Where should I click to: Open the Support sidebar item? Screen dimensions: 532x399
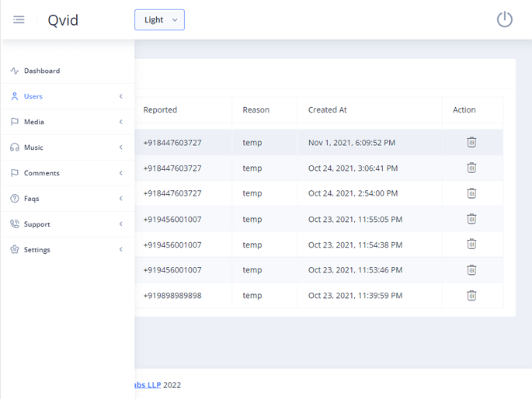37,224
